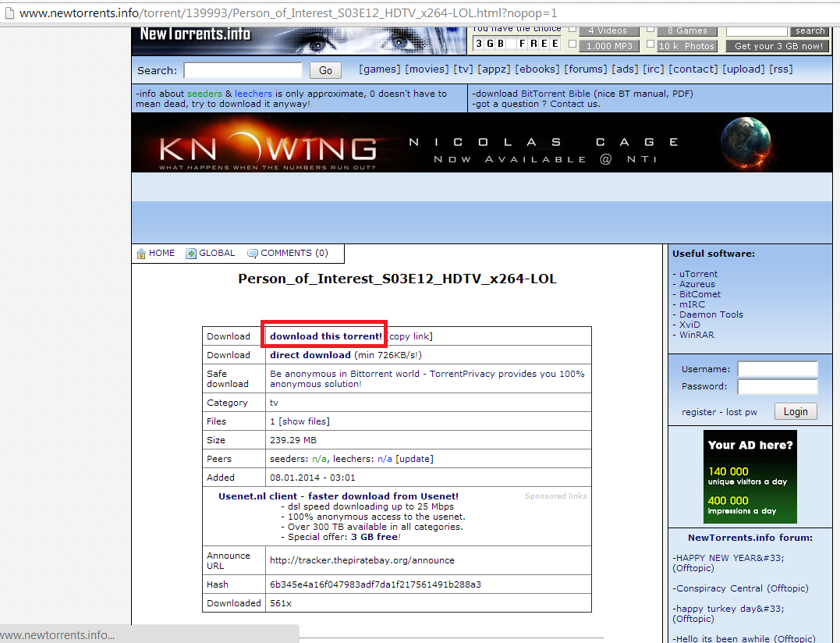The image size is (840, 643).
Task: Click the Sponsored links label
Action: point(555,496)
